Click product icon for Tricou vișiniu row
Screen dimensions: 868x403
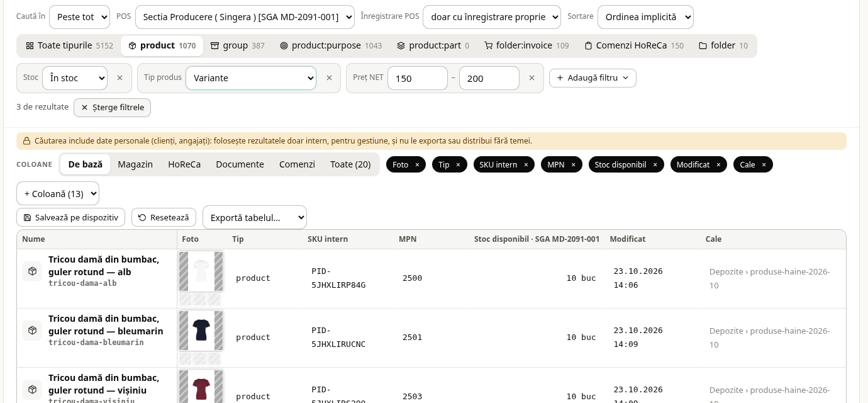click(32, 390)
